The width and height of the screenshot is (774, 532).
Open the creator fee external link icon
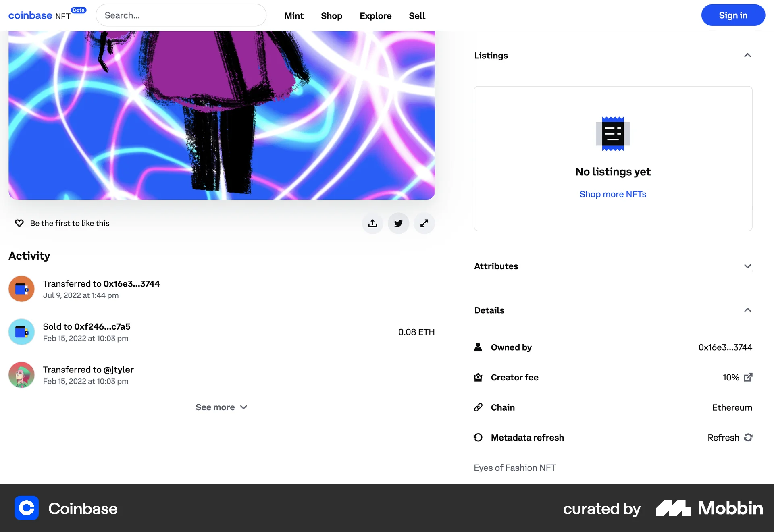[749, 377]
